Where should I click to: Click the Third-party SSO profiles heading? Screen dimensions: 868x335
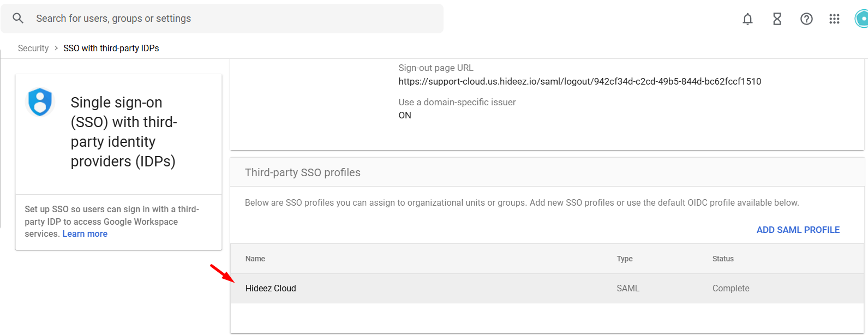click(303, 172)
